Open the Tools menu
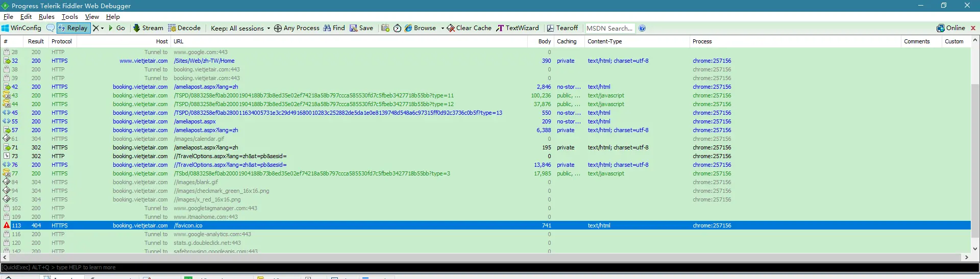Viewport: 980px width, 279px height. 70,16
